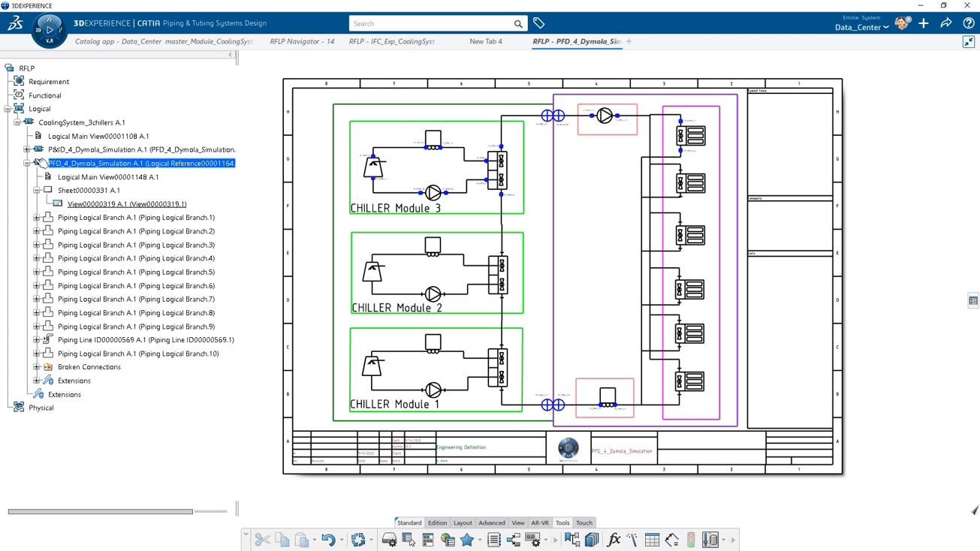Click the fx formula icon

(613, 540)
